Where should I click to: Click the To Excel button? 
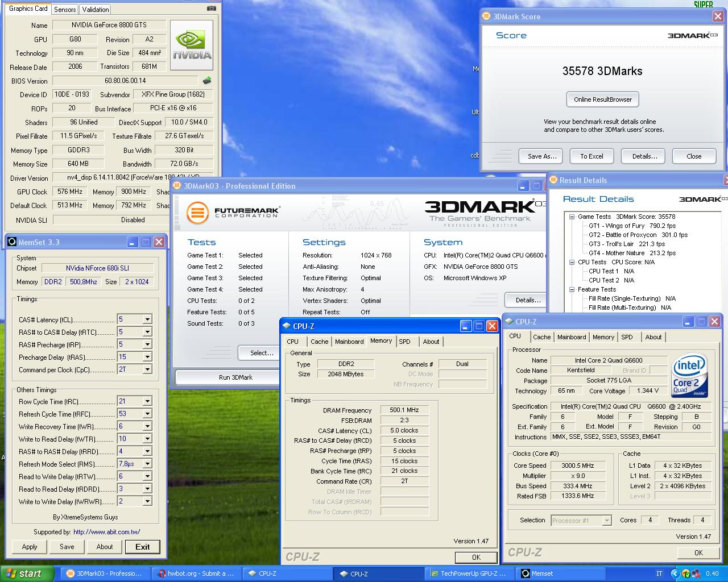(x=591, y=156)
